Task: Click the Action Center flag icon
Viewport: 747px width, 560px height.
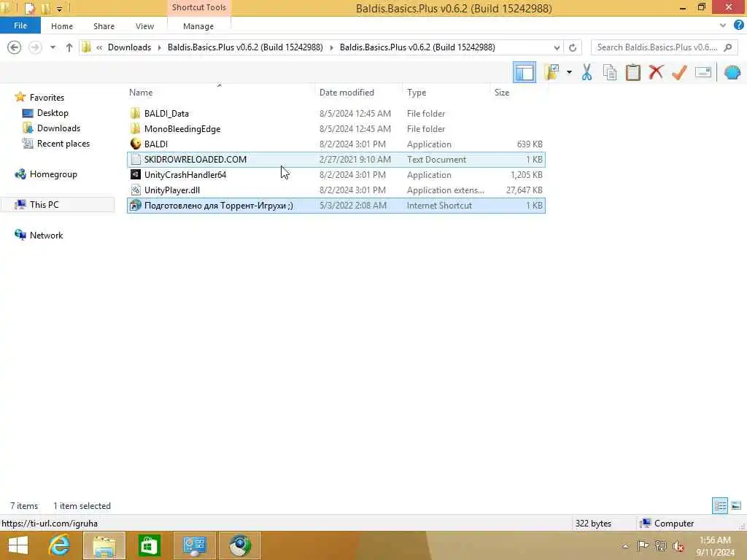Action: click(643, 545)
